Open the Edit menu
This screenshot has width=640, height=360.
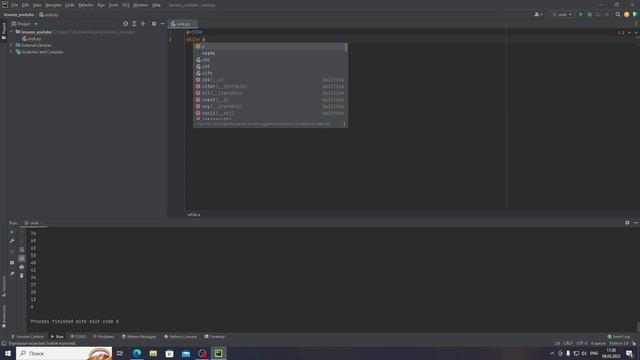pyautogui.click(x=25, y=5)
